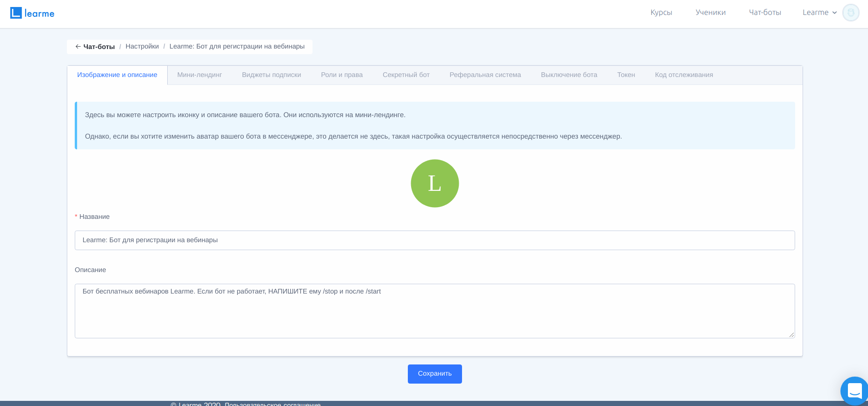Click the Настройки breadcrumb link
The image size is (868, 406).
pyautogui.click(x=142, y=46)
